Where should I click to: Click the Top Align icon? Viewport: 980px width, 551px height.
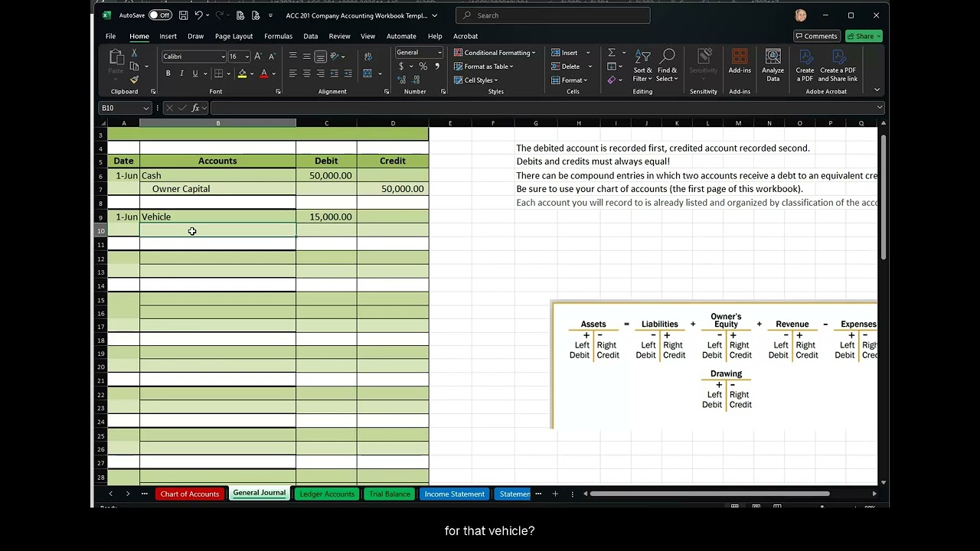pos(292,56)
